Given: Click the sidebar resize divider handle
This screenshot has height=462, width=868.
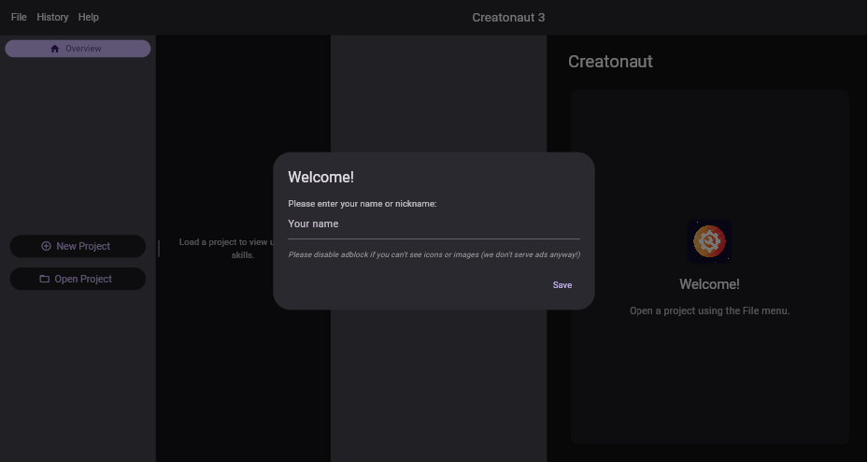Looking at the screenshot, I should coord(159,248).
